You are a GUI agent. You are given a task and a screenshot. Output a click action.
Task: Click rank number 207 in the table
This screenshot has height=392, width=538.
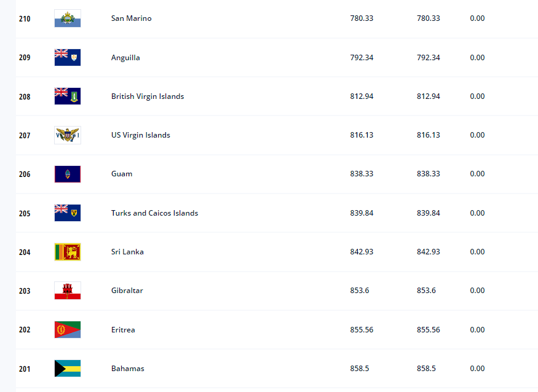(x=25, y=135)
